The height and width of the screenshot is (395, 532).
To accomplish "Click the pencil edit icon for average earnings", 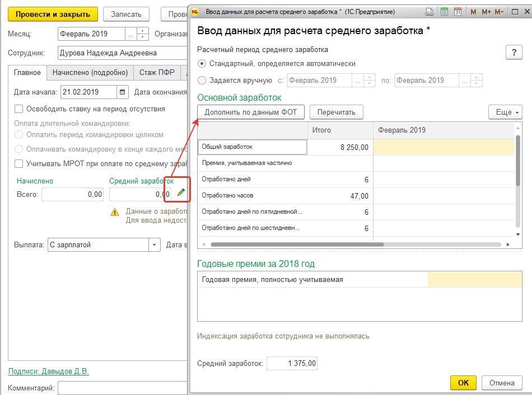I will 181,192.
